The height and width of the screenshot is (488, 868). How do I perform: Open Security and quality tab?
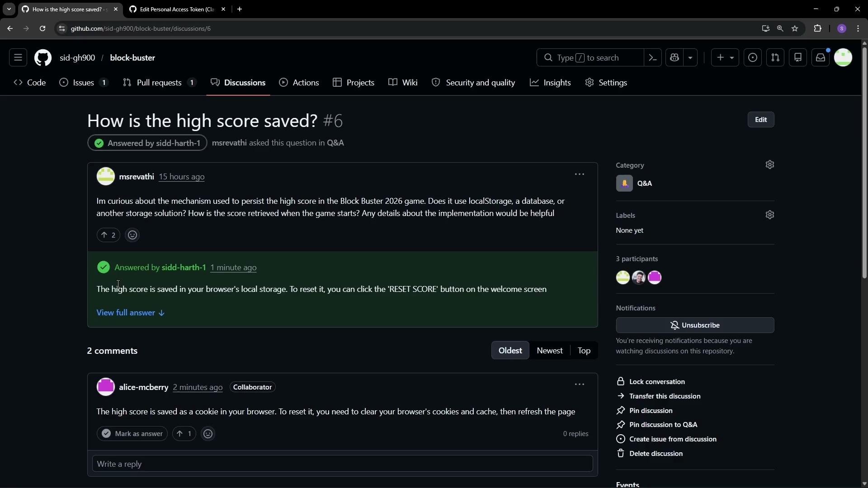click(473, 83)
